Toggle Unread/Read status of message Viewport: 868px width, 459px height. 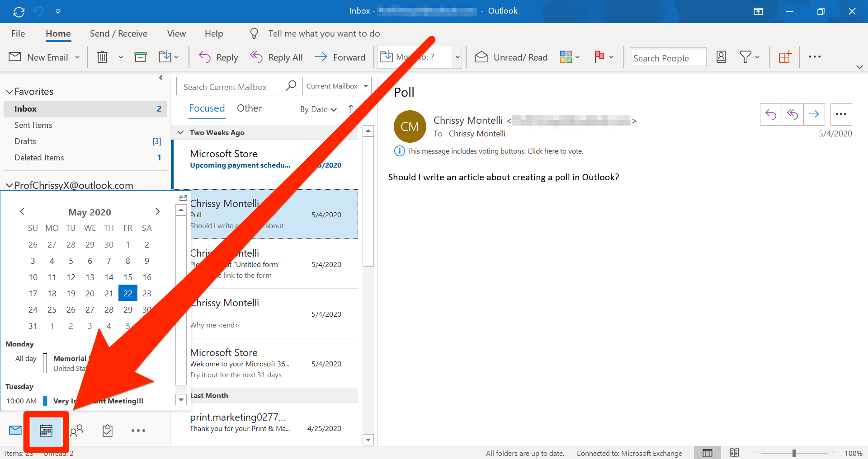pos(511,57)
